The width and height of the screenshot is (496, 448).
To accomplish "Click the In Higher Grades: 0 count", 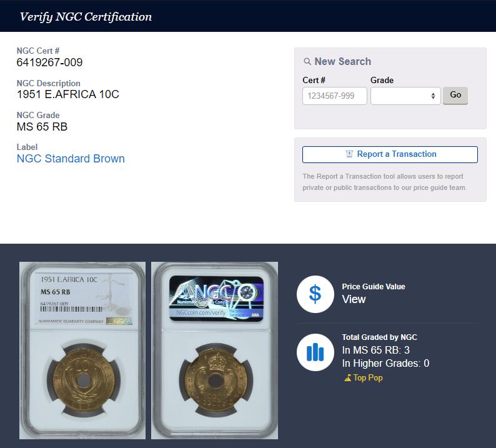I will point(385,364).
